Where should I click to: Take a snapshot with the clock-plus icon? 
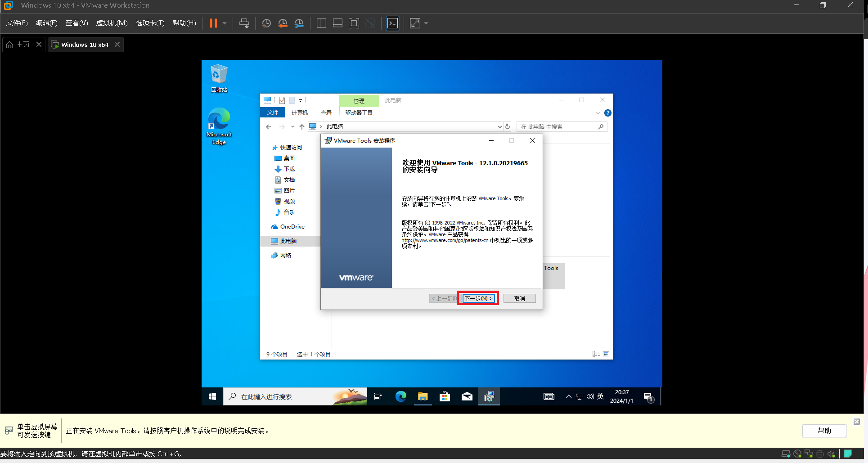pyautogui.click(x=266, y=23)
